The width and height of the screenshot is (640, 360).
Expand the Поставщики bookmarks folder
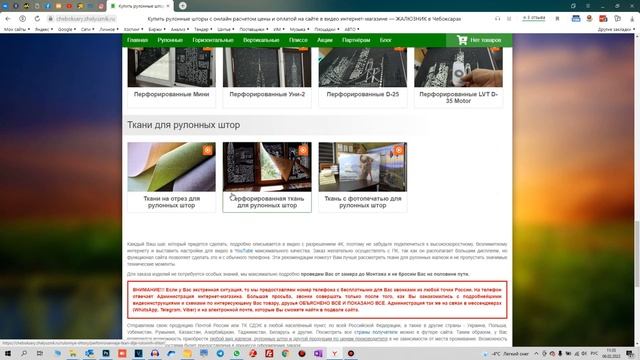coord(253,29)
